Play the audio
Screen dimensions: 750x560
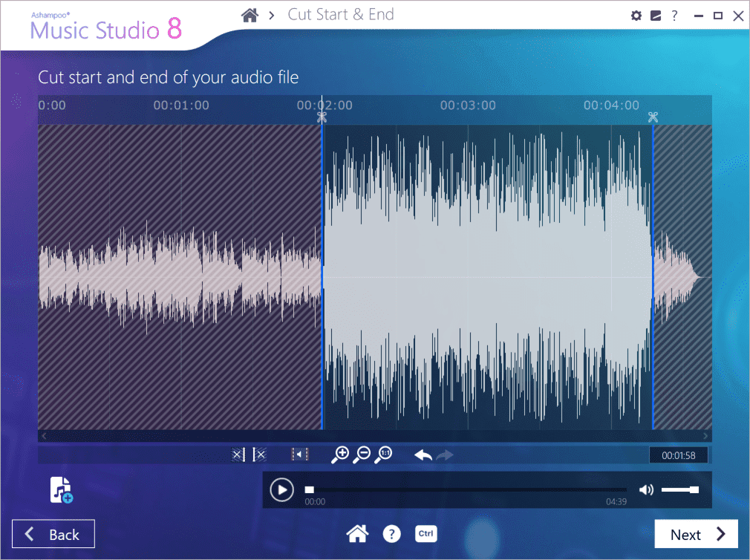point(281,490)
